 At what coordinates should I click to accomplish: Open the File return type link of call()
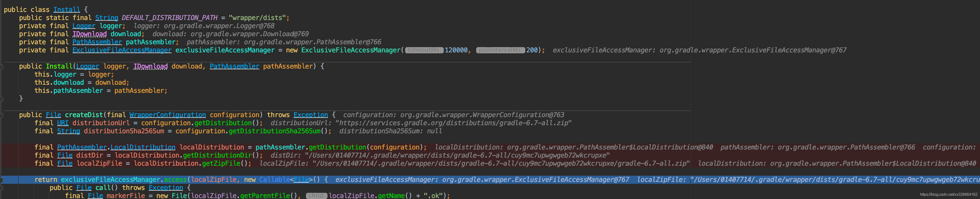pos(84,188)
